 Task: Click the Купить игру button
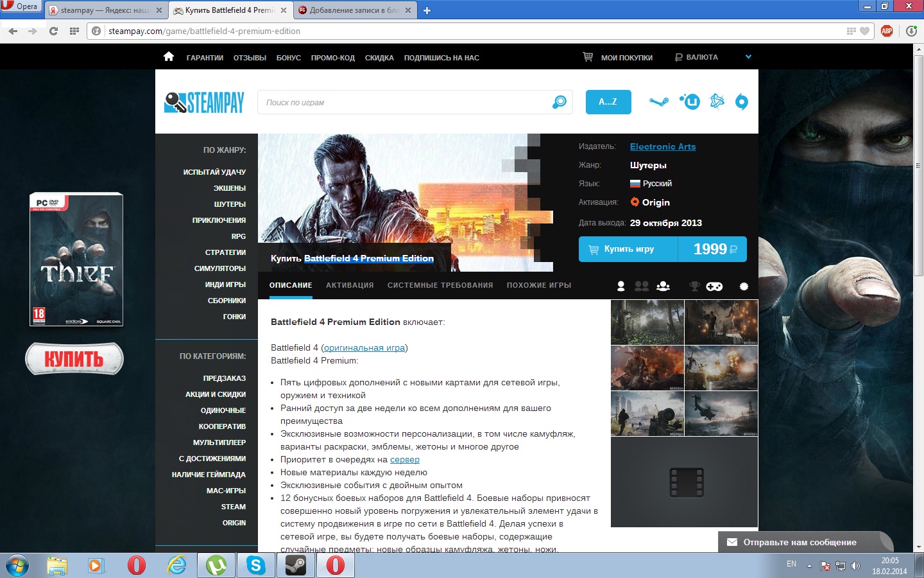coord(663,249)
